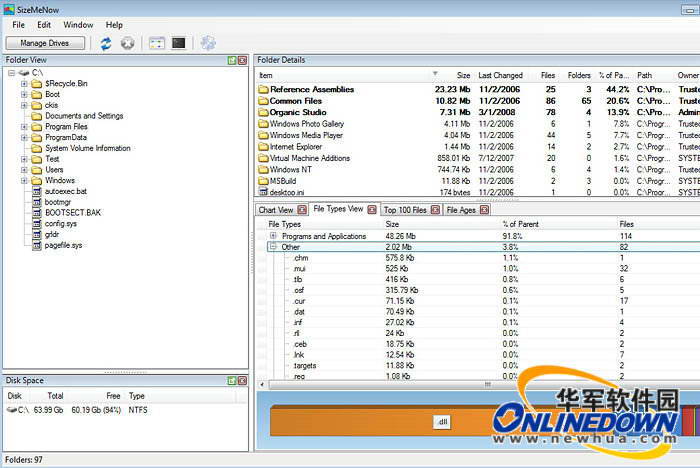Image resolution: width=700 pixels, height=468 pixels.
Task: Open the Window menu
Action: (78, 25)
